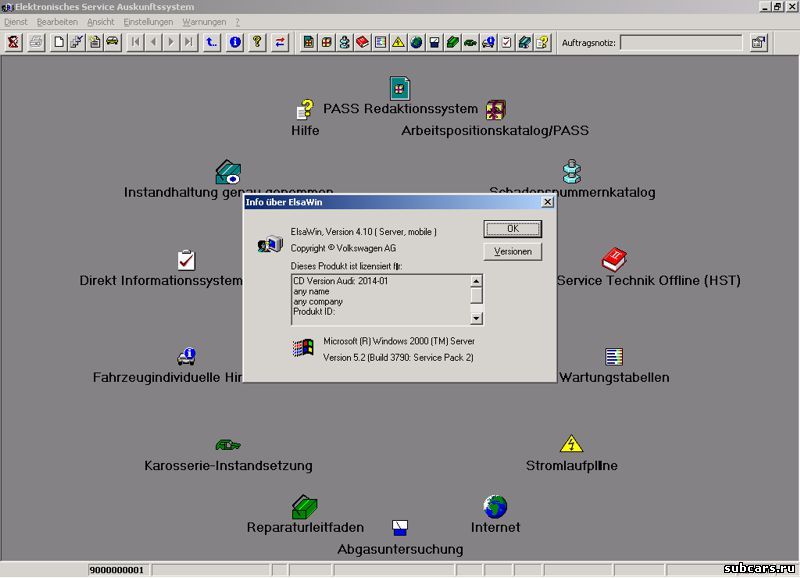Click the first record navigation toolbar button

135,42
